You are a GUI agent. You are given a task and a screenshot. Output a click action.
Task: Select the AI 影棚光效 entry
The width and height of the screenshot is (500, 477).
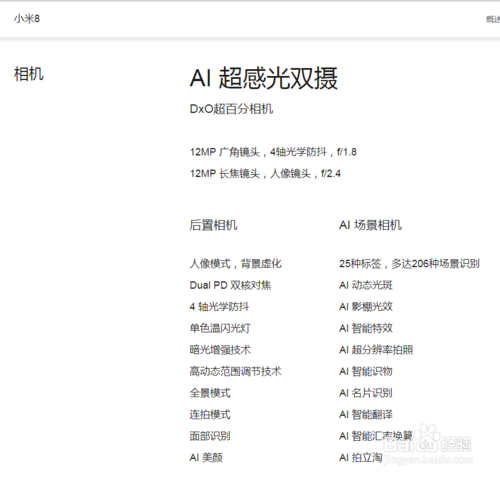pyautogui.click(x=366, y=307)
